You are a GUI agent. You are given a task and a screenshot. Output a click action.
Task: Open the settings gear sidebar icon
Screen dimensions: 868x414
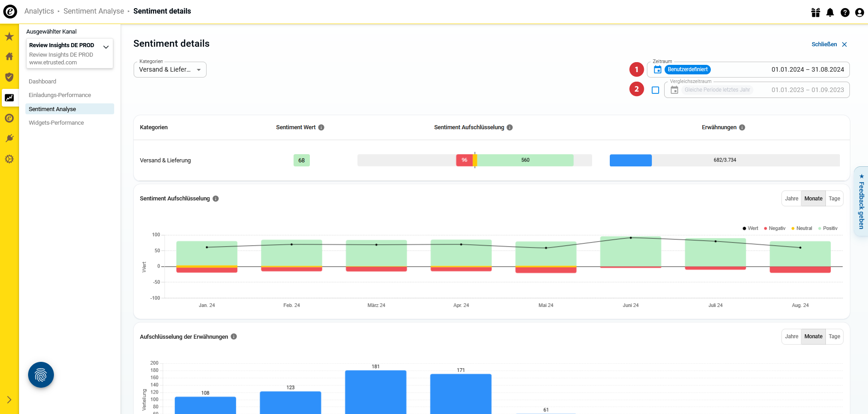(x=9, y=159)
